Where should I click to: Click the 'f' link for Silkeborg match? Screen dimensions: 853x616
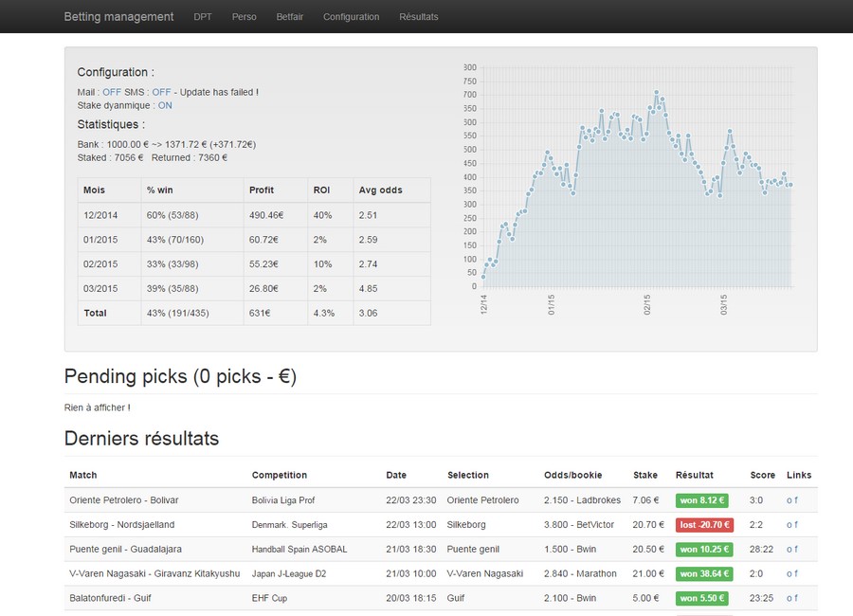pyautogui.click(x=796, y=525)
